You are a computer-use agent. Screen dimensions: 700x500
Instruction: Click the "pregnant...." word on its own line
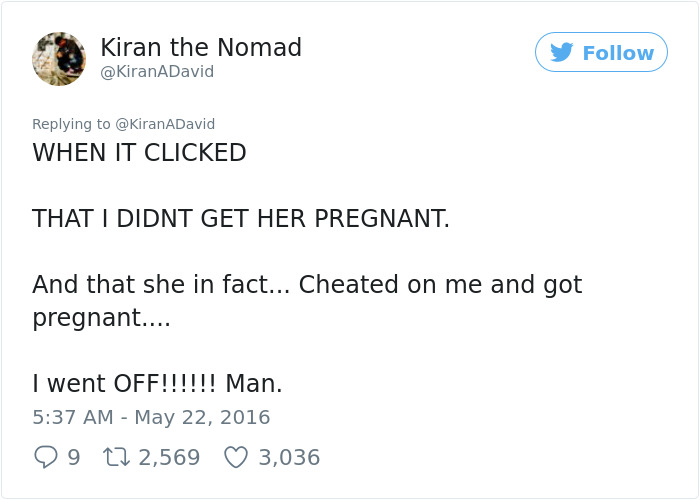[101, 318]
